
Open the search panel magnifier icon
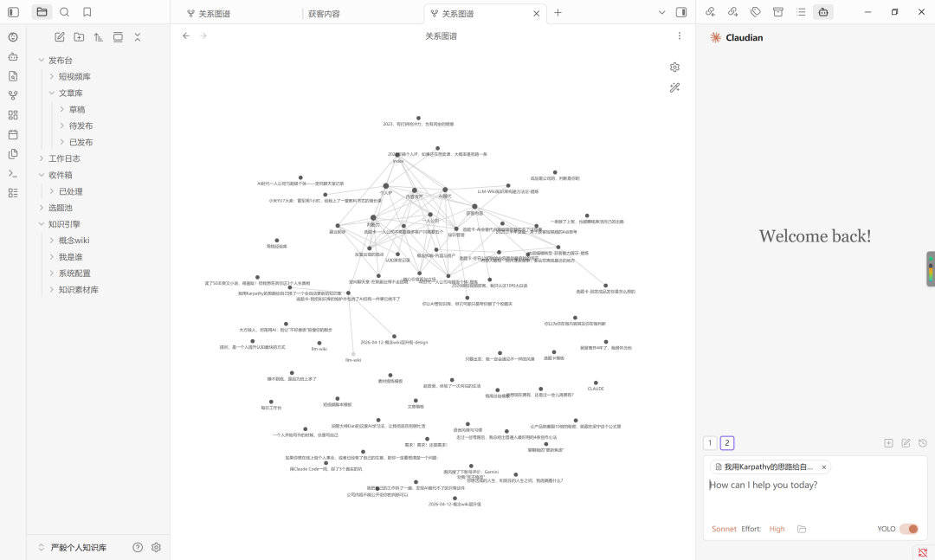65,12
